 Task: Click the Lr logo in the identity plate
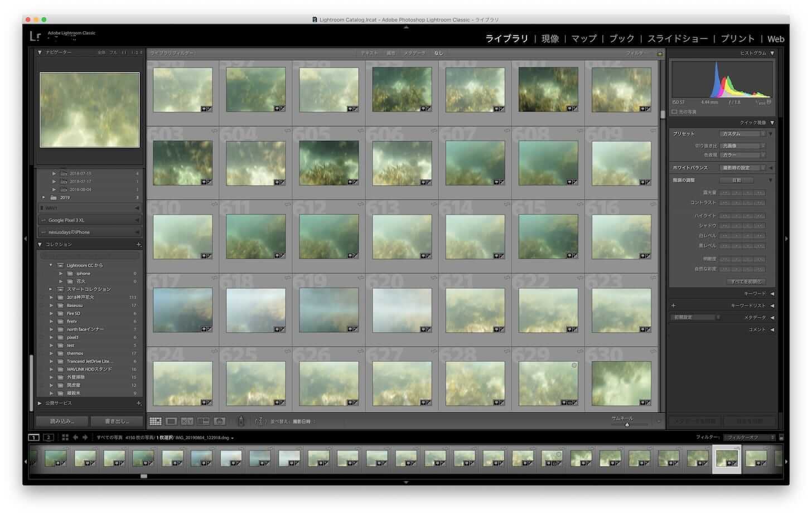(x=35, y=36)
